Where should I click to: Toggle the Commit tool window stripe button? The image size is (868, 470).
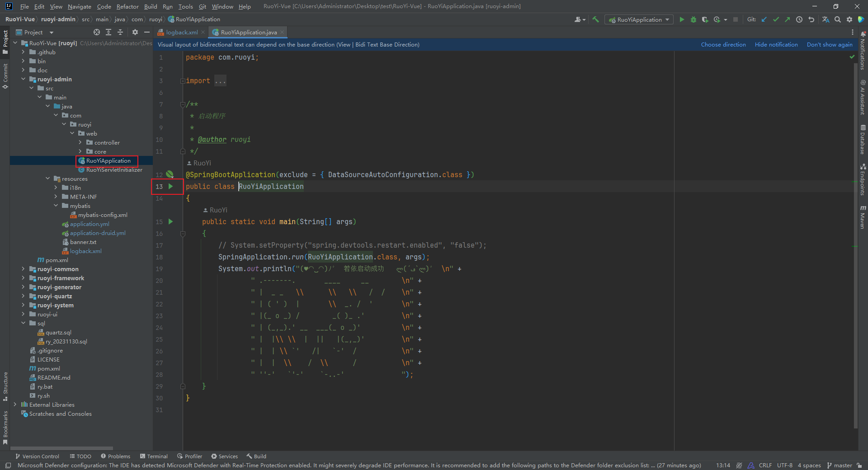5,76
